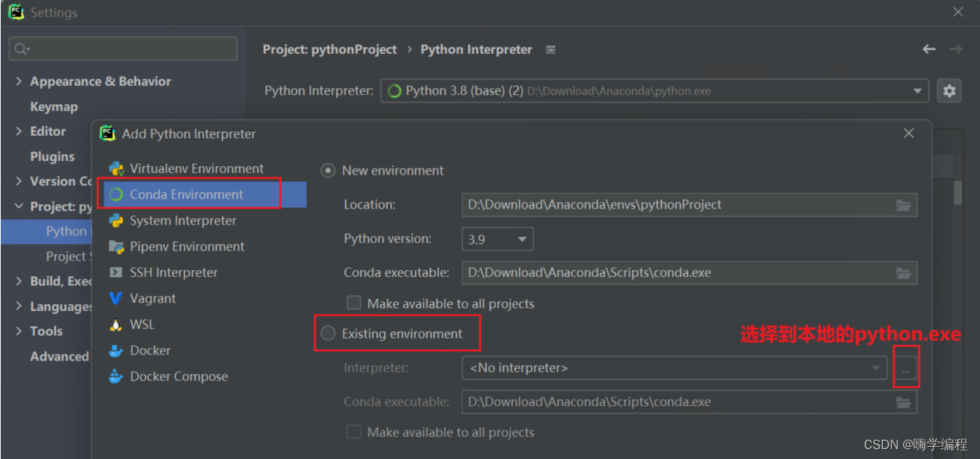The height and width of the screenshot is (459, 980).
Task: Click the back arrow in Settings header
Action: click(929, 49)
